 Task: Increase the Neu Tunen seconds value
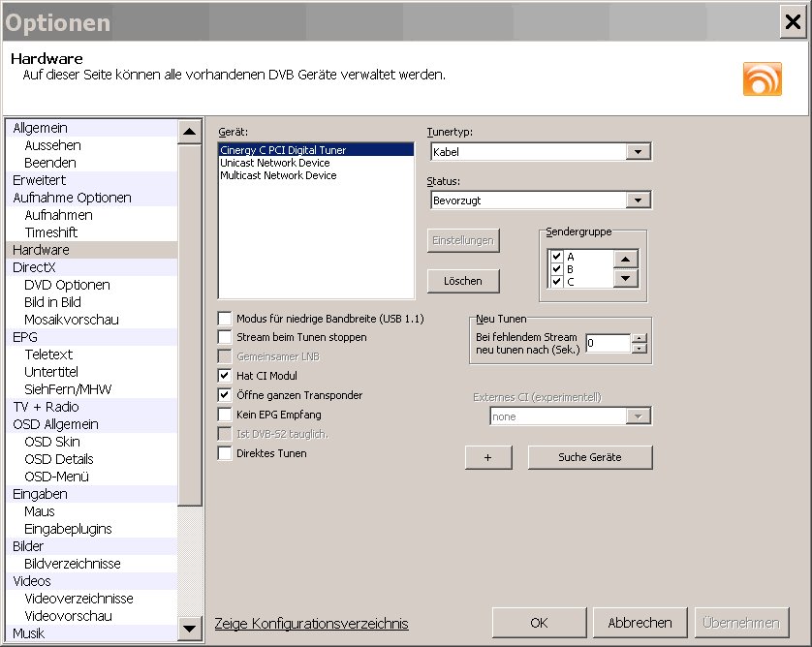pos(639,338)
